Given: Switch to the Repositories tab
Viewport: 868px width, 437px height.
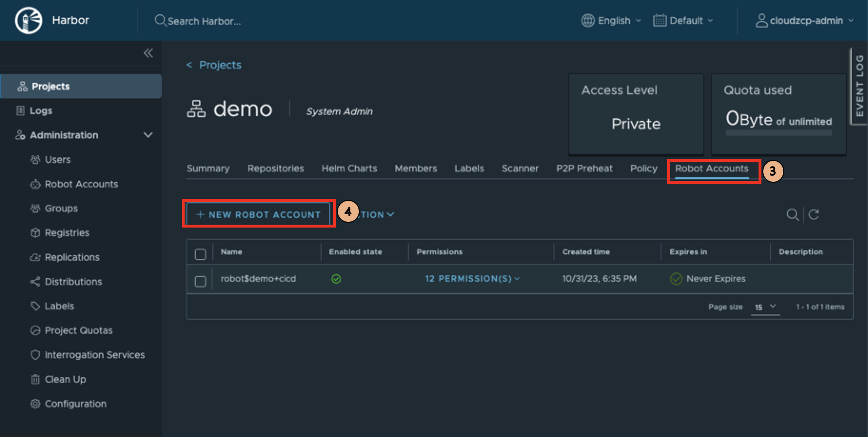Looking at the screenshot, I should [x=276, y=169].
